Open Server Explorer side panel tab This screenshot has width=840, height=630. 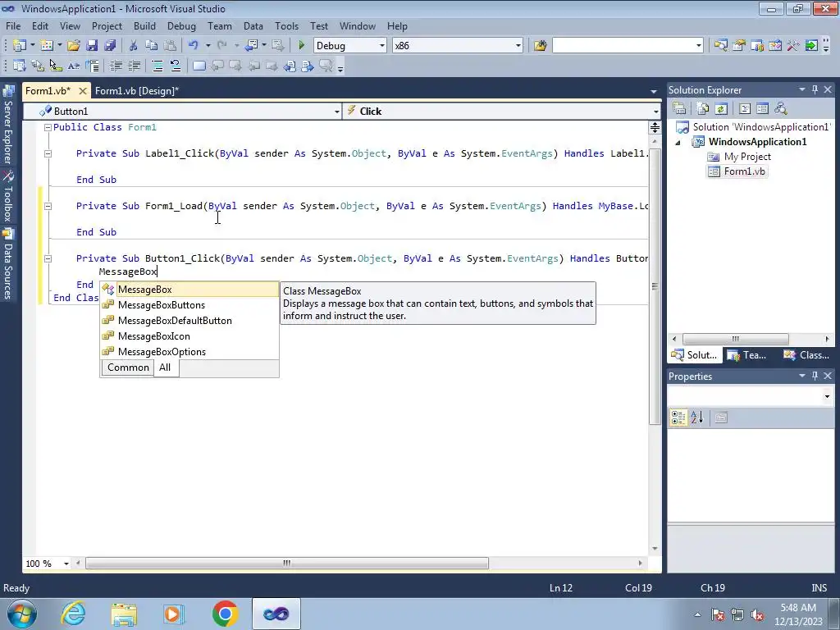coord(8,126)
